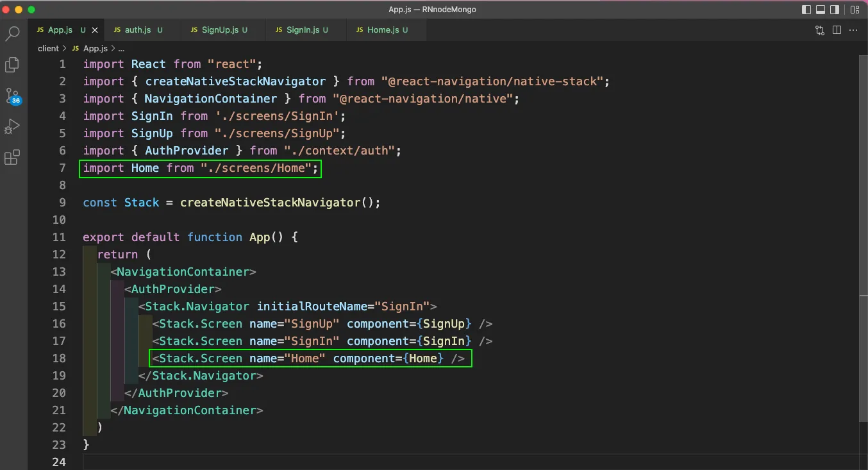
Task: Click {SignIn} component value on line 17
Action: (444, 341)
